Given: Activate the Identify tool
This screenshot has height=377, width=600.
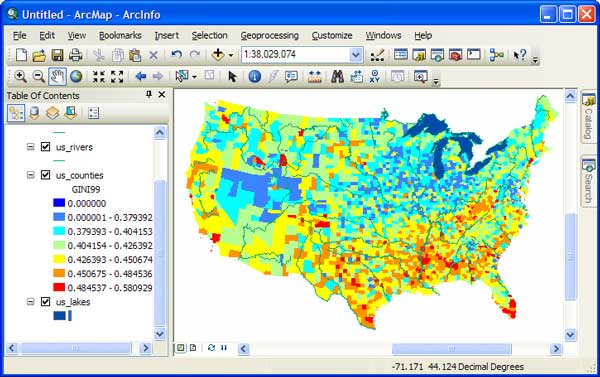Looking at the screenshot, I should 254,77.
